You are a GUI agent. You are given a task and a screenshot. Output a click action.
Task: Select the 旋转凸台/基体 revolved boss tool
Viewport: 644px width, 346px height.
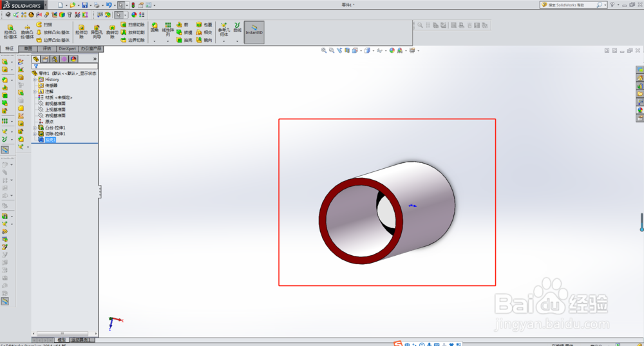coord(27,32)
